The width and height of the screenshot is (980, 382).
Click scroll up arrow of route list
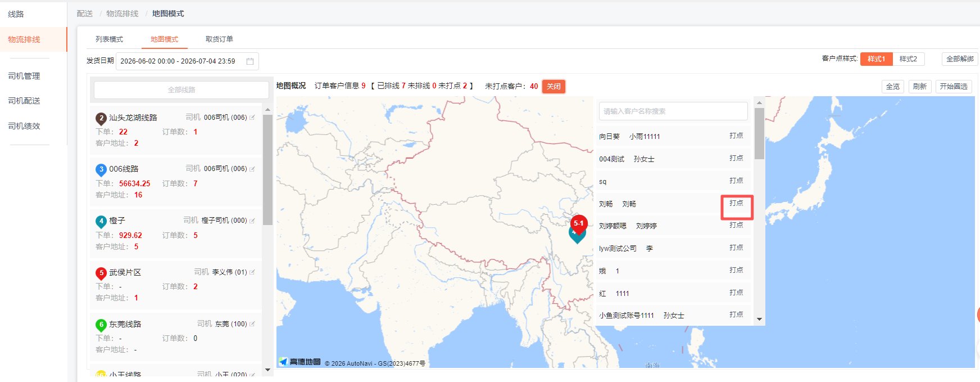pyautogui.click(x=267, y=110)
